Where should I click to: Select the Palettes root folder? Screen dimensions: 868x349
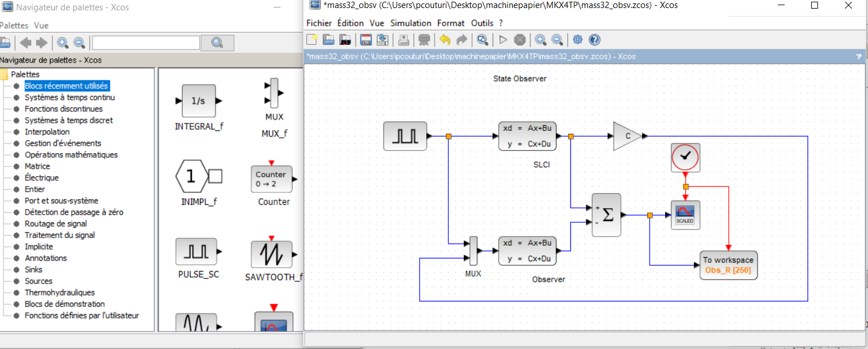click(x=25, y=74)
